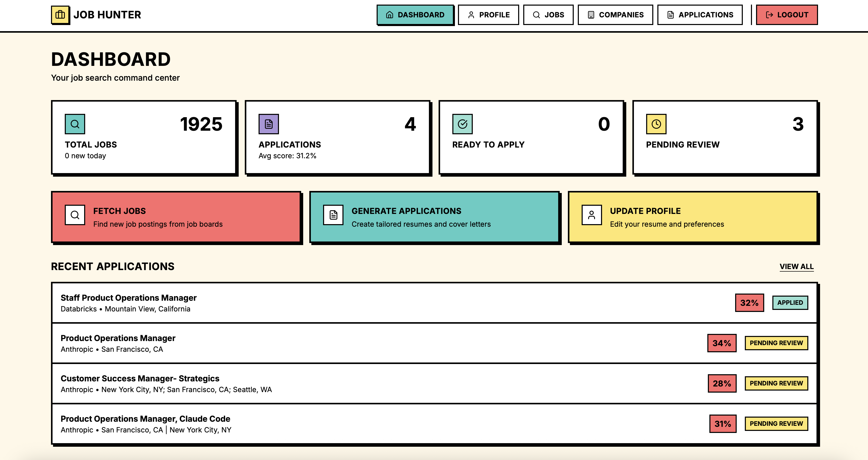
Task: Open Customer Success Manager- Strategics application
Action: 140,378
